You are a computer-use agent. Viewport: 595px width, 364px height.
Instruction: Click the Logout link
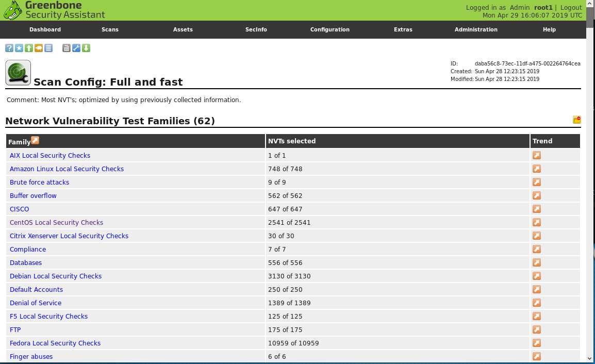click(x=571, y=8)
